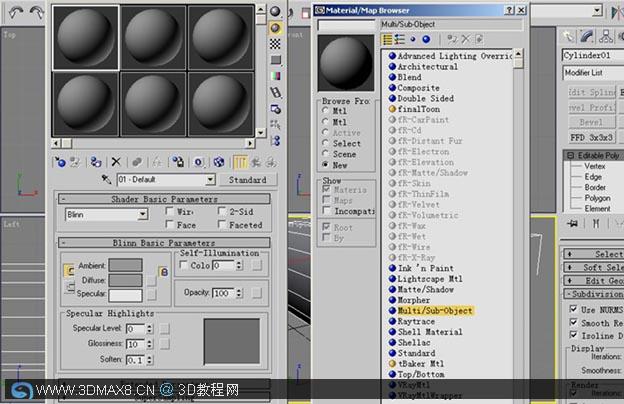
Task: Enable the 2-Sided checkbox
Action: pos(222,211)
